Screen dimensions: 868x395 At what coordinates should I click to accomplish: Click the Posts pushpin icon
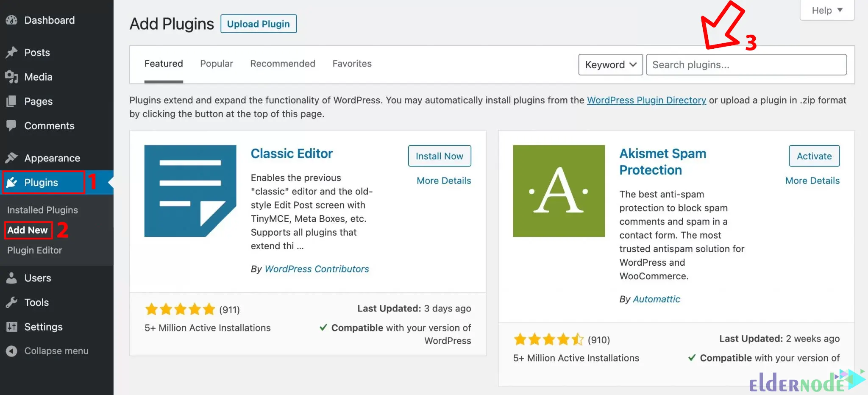pyautogui.click(x=11, y=52)
